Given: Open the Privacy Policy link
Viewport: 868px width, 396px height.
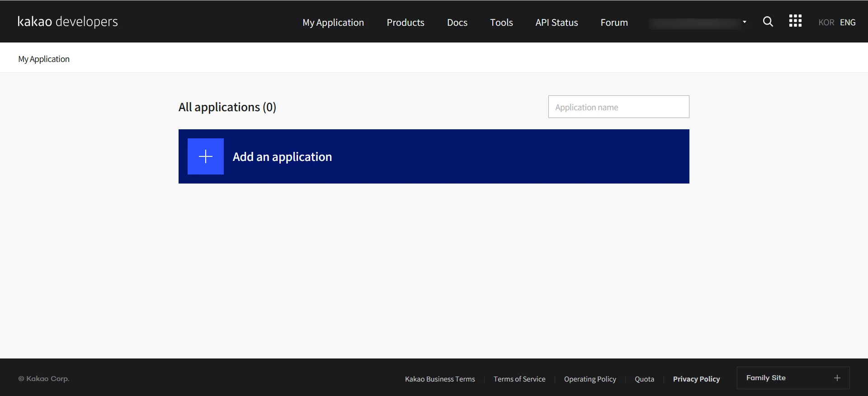Looking at the screenshot, I should pyautogui.click(x=696, y=379).
